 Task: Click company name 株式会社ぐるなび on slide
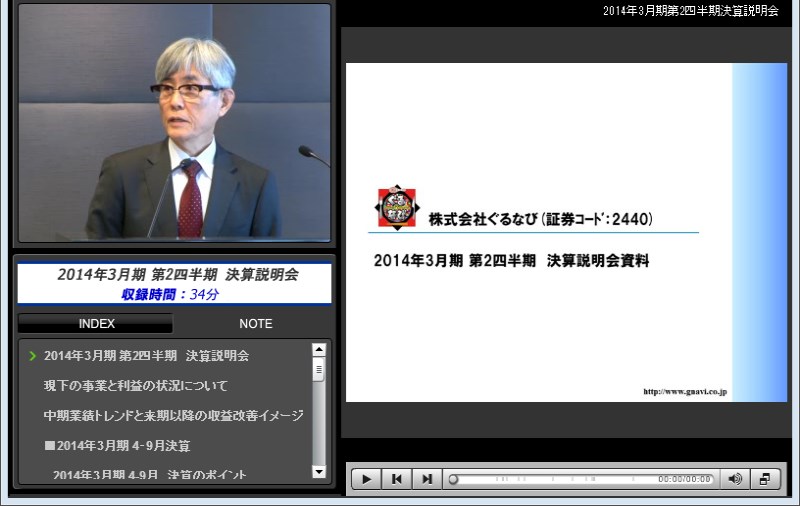coord(483,219)
